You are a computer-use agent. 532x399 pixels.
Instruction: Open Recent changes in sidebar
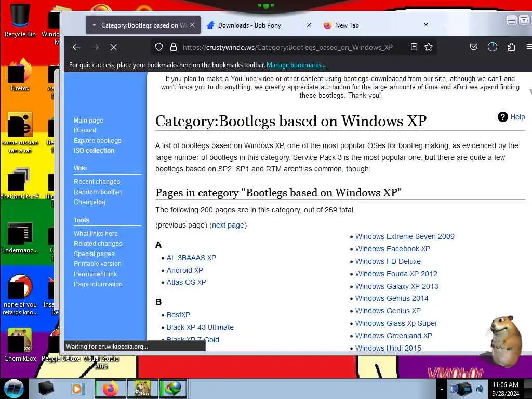tap(97, 181)
